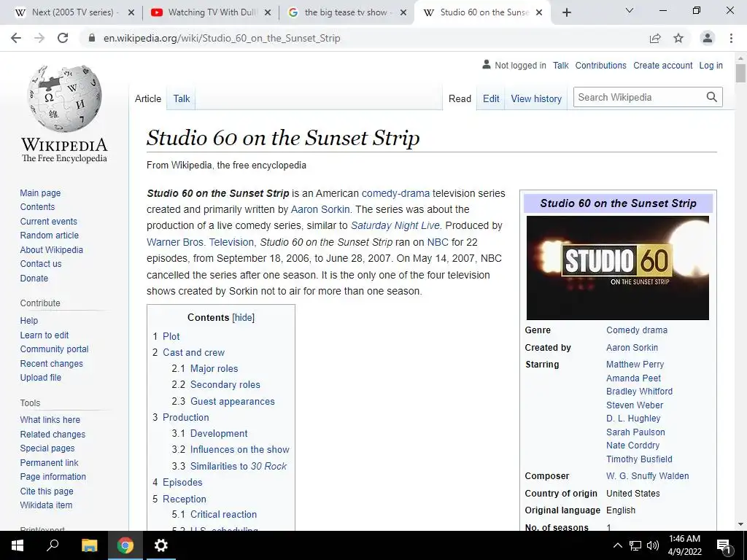The width and height of the screenshot is (747, 560).
Task: Close the Studio 60 tab
Action: tap(539, 12)
